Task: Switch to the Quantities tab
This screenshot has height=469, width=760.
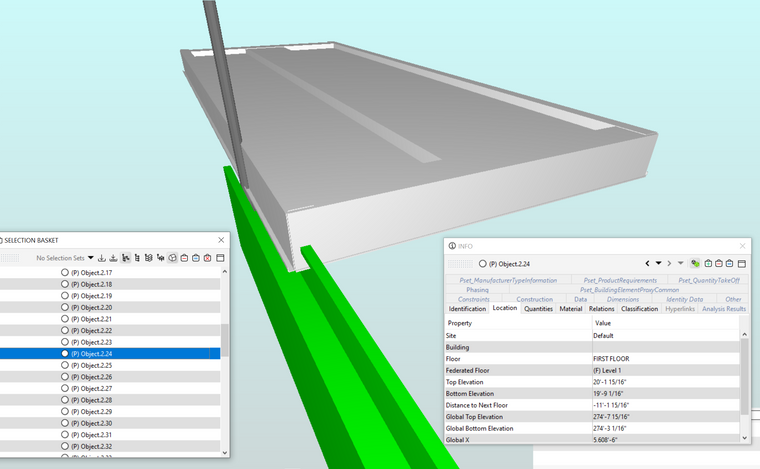Action: [538, 309]
